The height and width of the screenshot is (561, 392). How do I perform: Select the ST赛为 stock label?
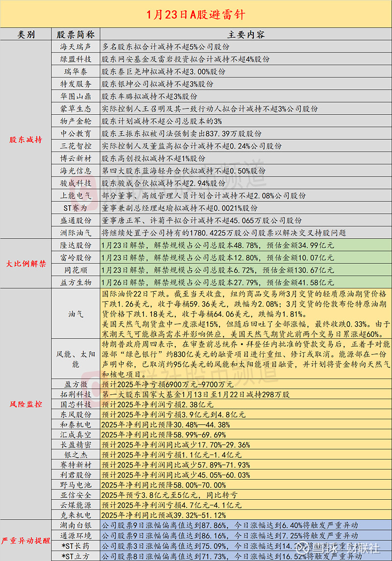[75, 208]
